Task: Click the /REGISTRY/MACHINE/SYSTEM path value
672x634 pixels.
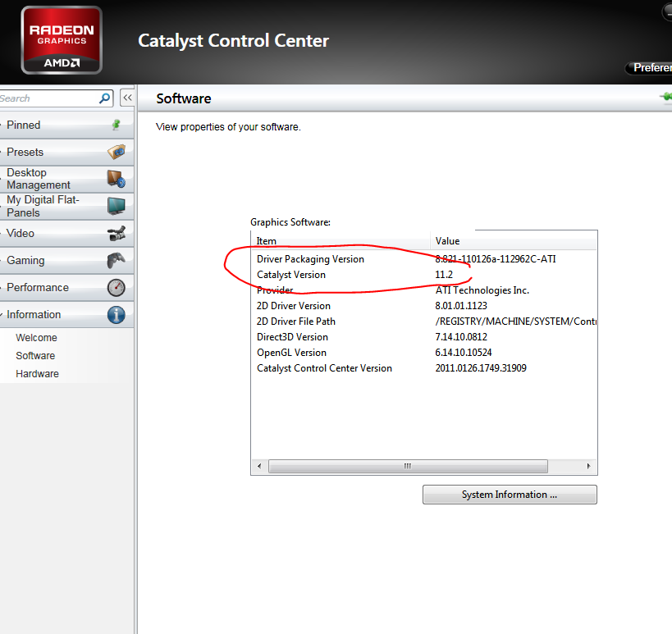Action: pos(515,322)
